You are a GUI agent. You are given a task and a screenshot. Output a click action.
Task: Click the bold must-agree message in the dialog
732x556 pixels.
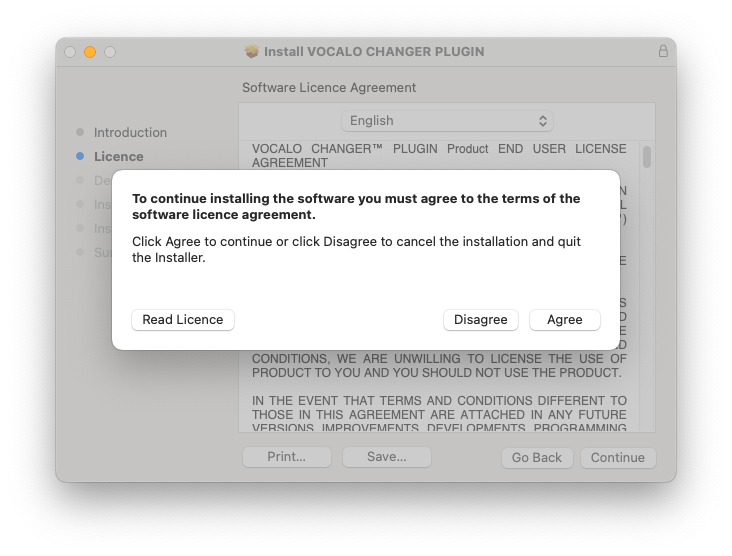point(356,206)
